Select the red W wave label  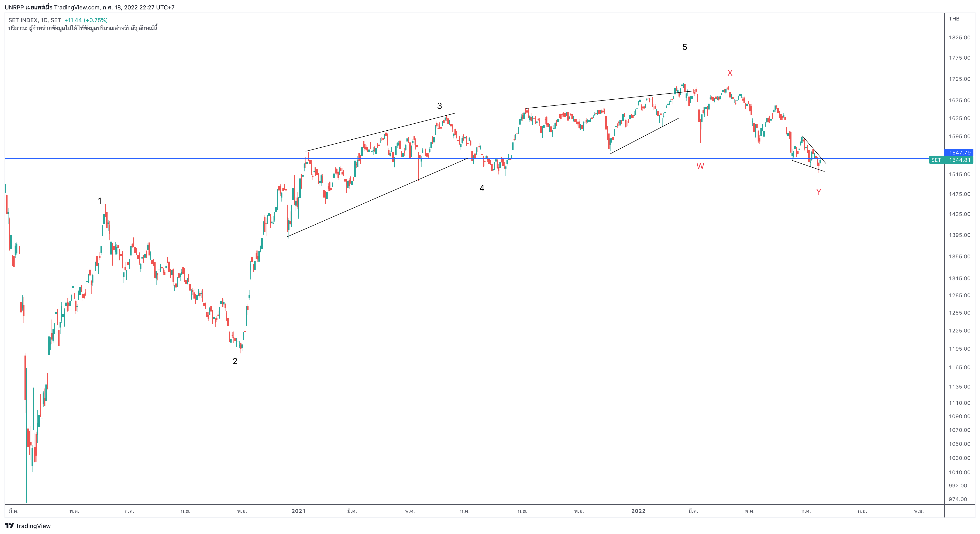tap(700, 166)
